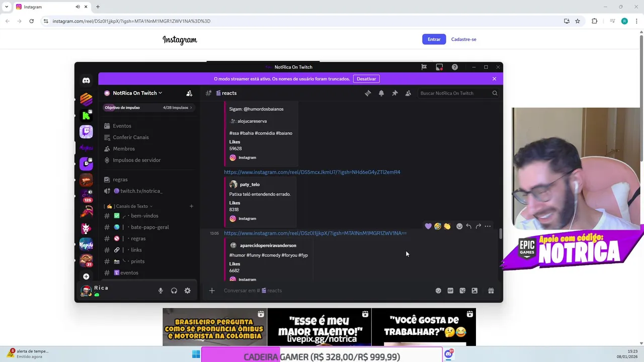Image resolution: width=644 pixels, height=362 pixels.
Task: Click Desativar streamer mode button
Action: (366, 78)
